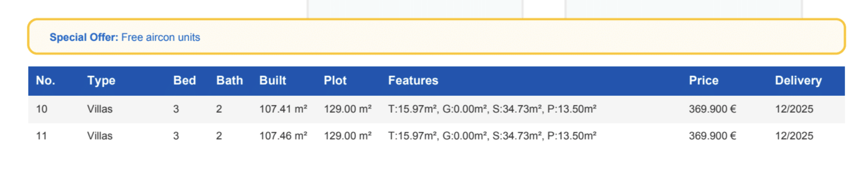Screen dimensions: 868x176
Task: Sort by the Built column header
Action: (x=273, y=81)
